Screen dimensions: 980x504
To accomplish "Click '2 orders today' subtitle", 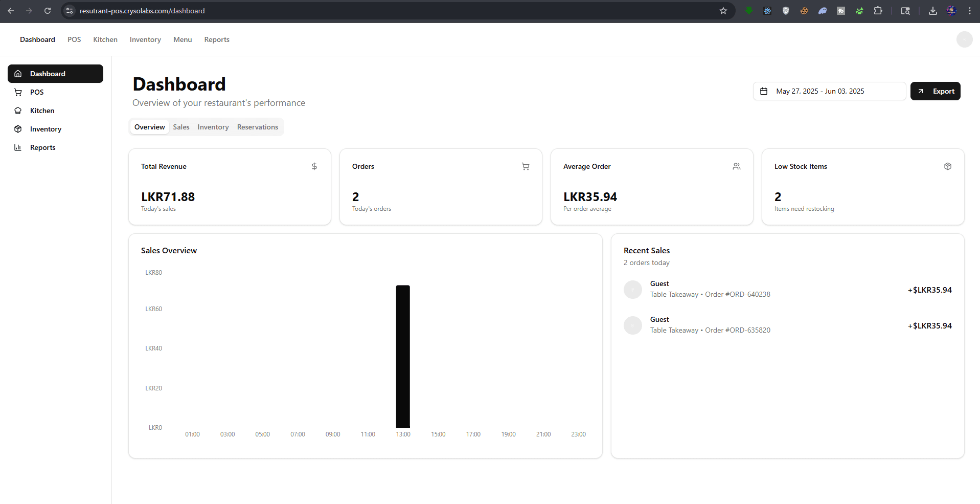I will [647, 262].
